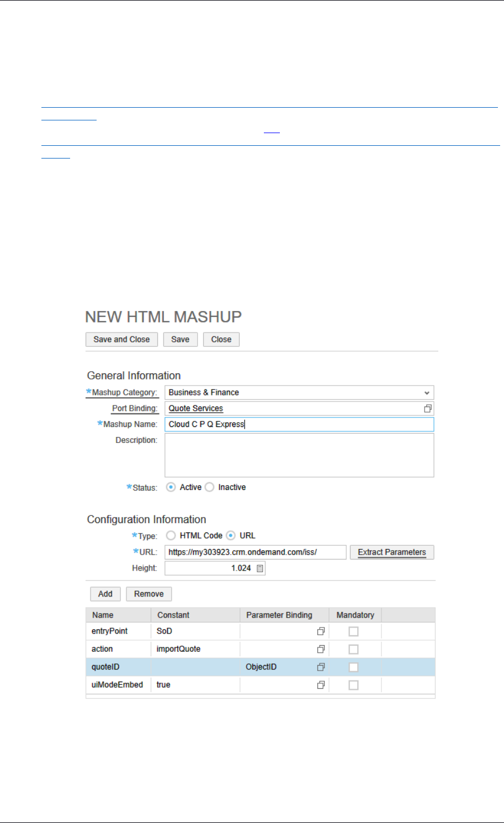Select the action parameter row
The height and width of the screenshot is (823, 504).
[261, 649]
